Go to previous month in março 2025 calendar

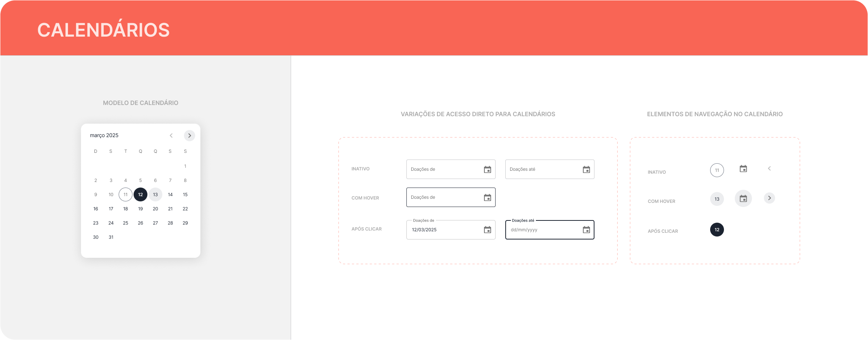tap(171, 136)
